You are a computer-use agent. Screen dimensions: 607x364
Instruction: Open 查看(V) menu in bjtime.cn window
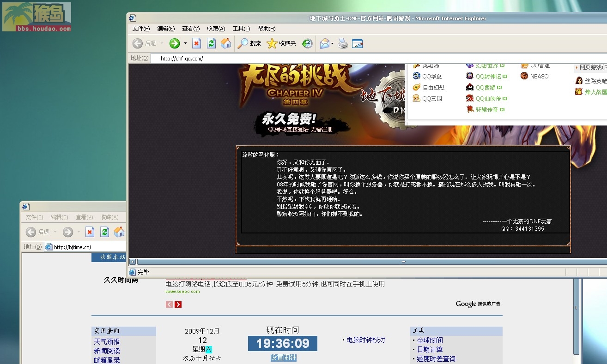coord(84,217)
